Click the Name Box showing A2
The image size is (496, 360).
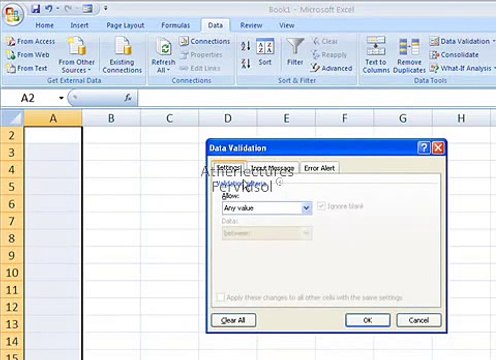coord(29,98)
